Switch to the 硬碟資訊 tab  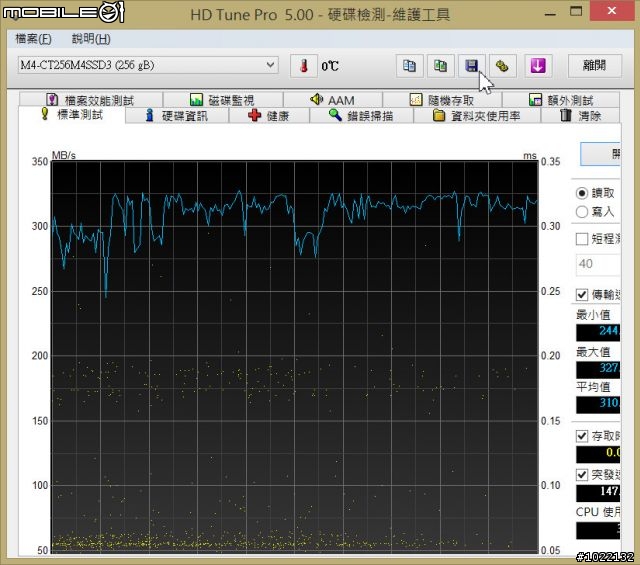coord(177,116)
